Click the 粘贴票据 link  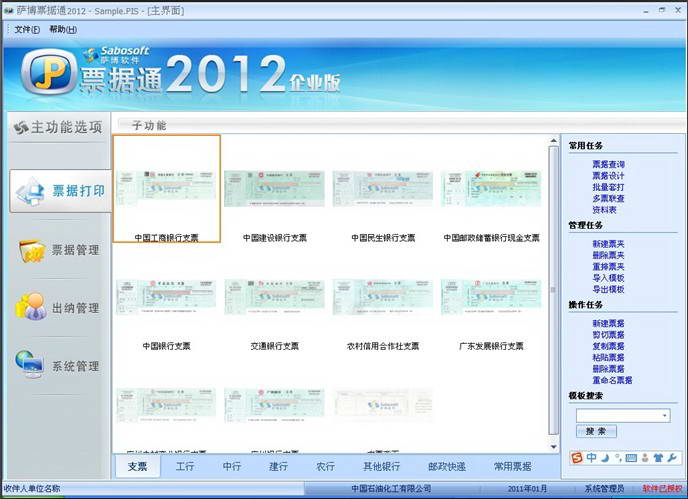point(608,357)
